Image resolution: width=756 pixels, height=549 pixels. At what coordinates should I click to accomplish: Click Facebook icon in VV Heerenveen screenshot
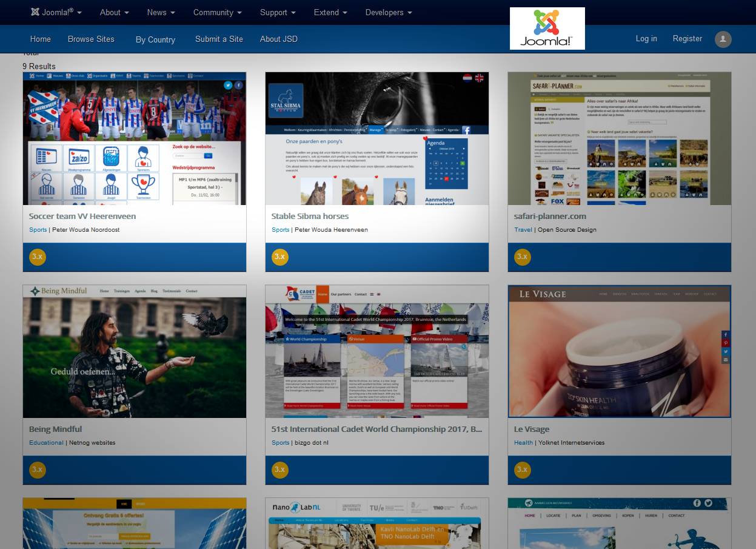[x=239, y=86]
